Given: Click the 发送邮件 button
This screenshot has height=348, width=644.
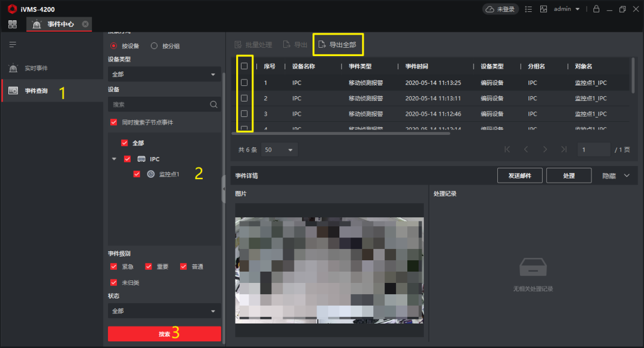Looking at the screenshot, I should click(520, 175).
